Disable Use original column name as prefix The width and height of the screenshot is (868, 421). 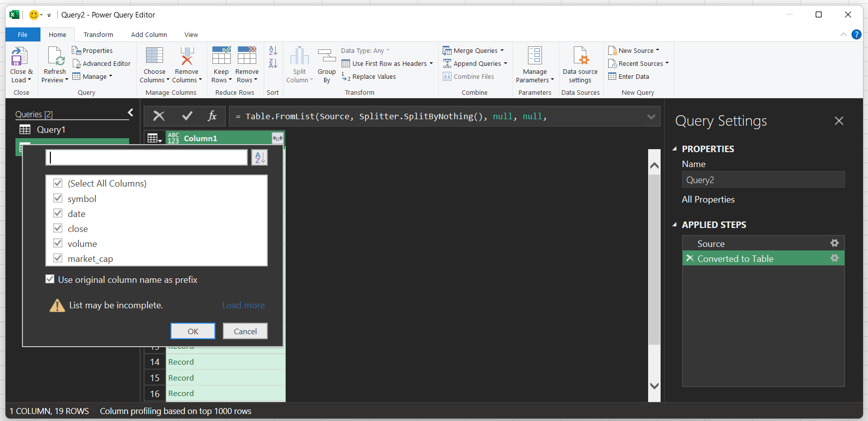(x=50, y=279)
